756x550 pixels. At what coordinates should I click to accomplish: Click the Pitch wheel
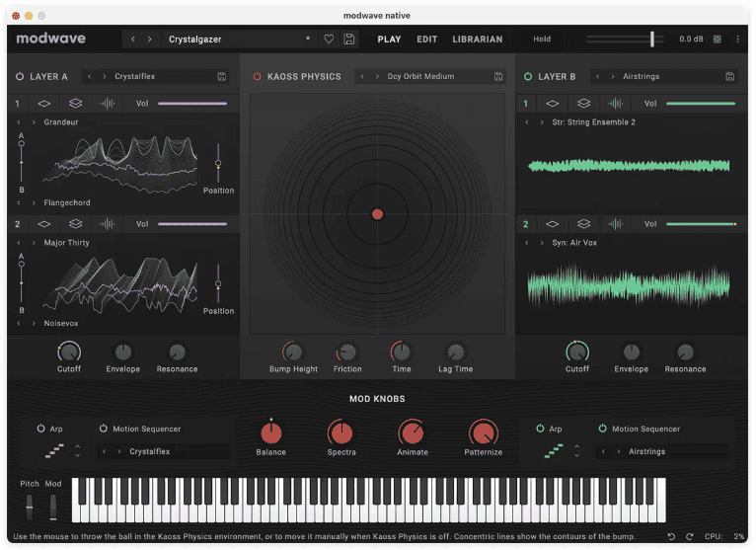pyautogui.click(x=30, y=507)
